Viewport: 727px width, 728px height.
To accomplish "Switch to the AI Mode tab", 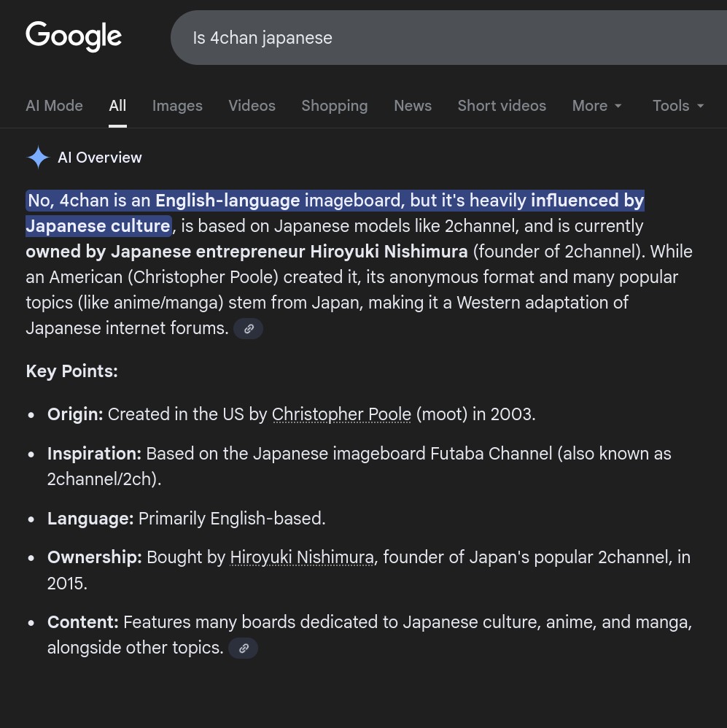I will point(54,106).
